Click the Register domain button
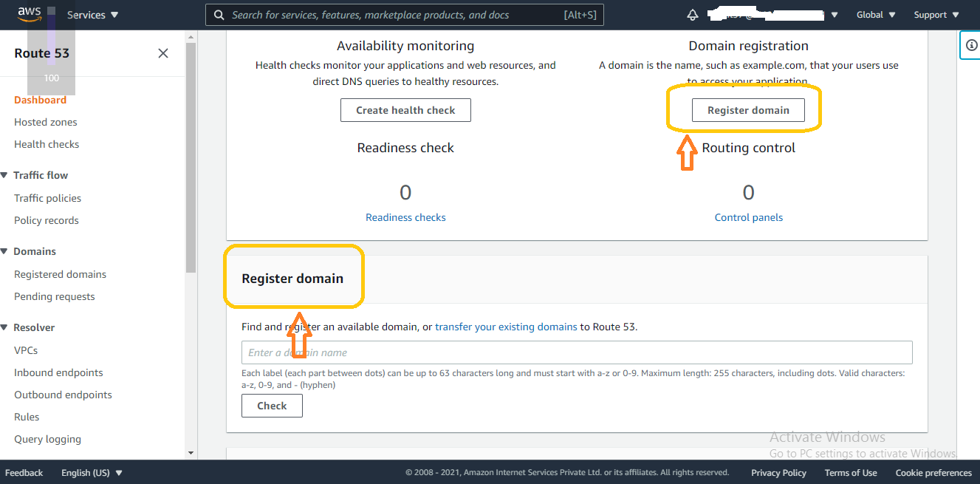This screenshot has height=484, width=980. 748,109
